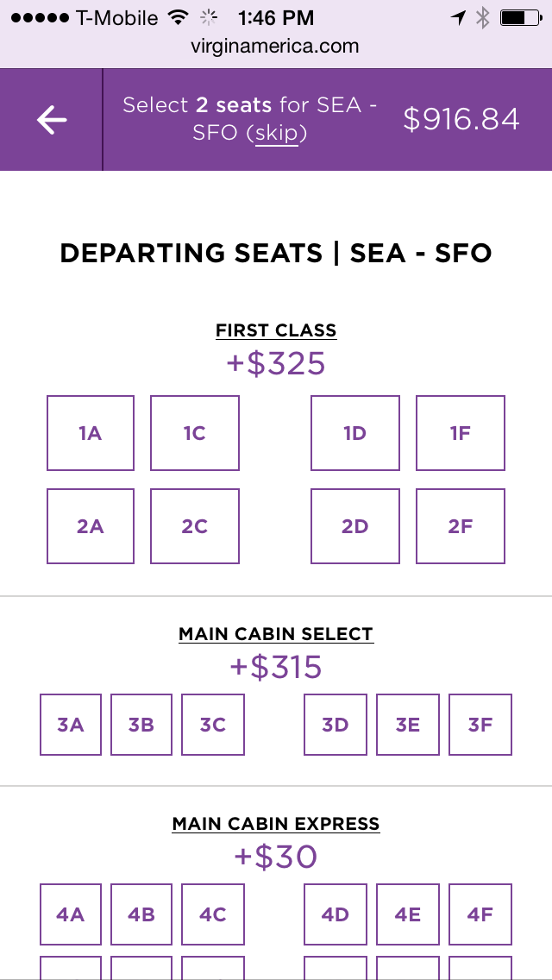Choose seat 4F
The image size is (552, 980).
pyautogui.click(x=480, y=914)
